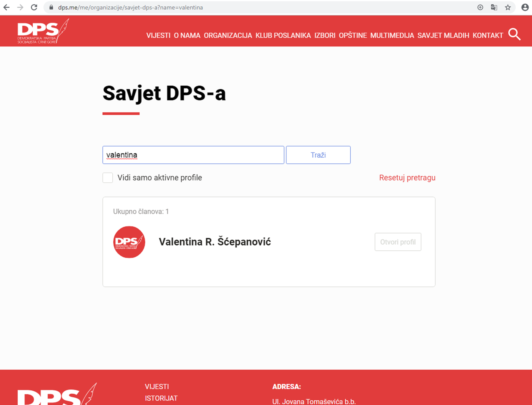Open the KLUB POSLANIKA menu item

pos(283,36)
